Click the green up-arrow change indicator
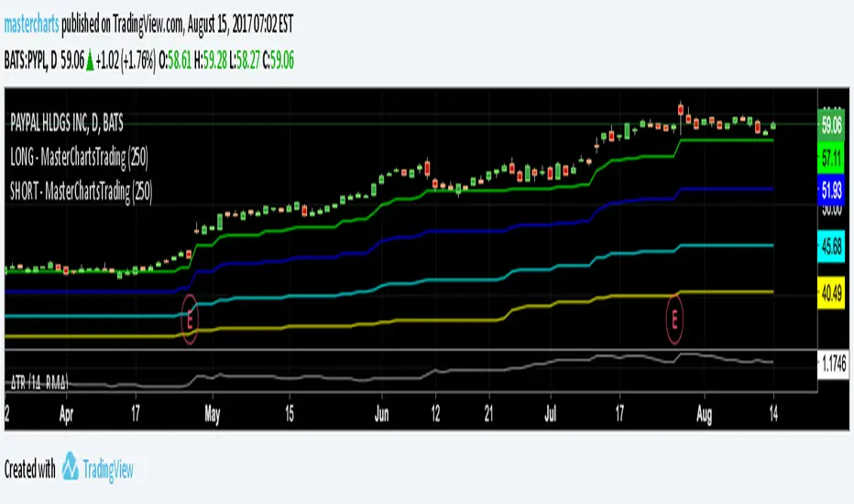Screen dimensions: 854x504 click(x=90, y=61)
